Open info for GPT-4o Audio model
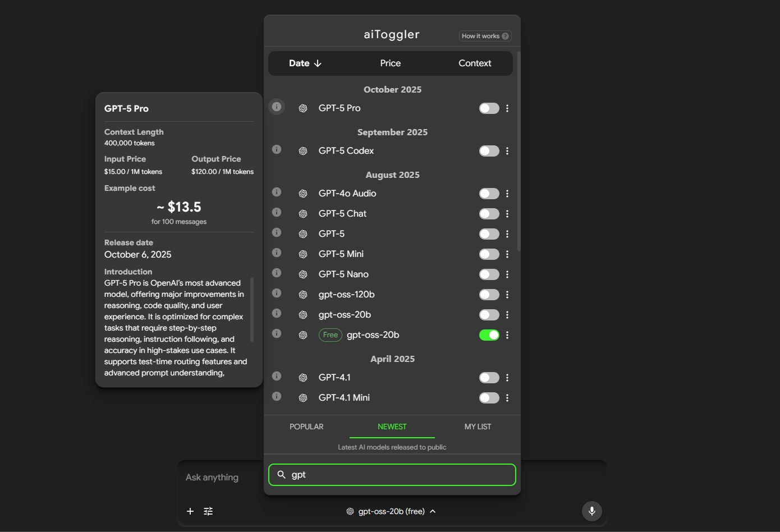 [277, 192]
